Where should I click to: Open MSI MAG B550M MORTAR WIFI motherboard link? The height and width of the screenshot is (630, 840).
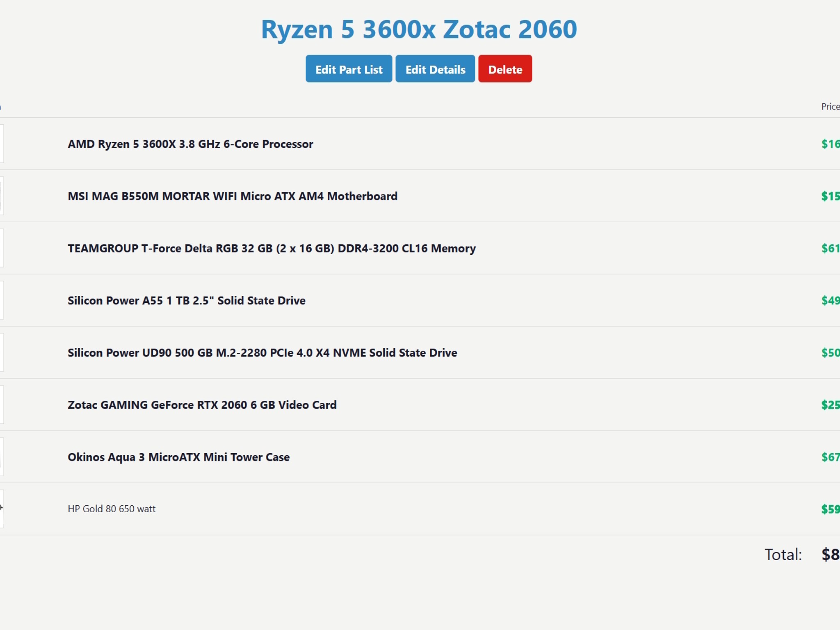pyautogui.click(x=233, y=196)
